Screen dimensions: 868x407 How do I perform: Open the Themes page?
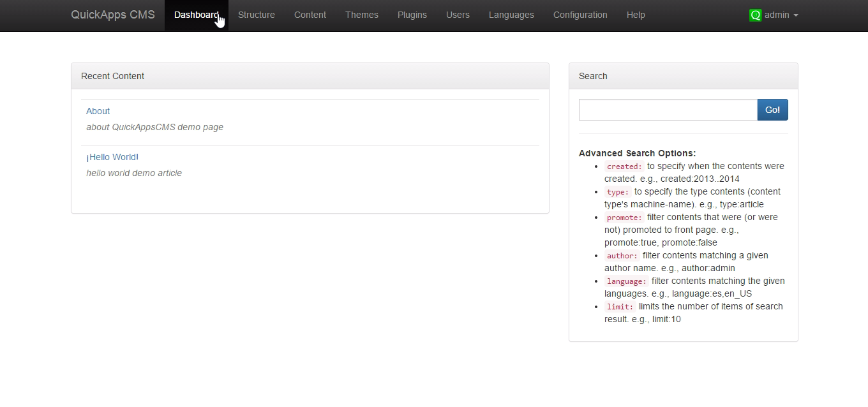(x=361, y=15)
